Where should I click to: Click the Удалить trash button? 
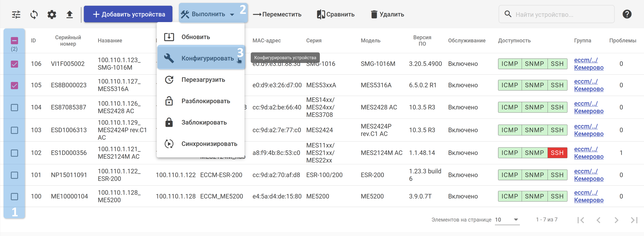click(x=387, y=14)
